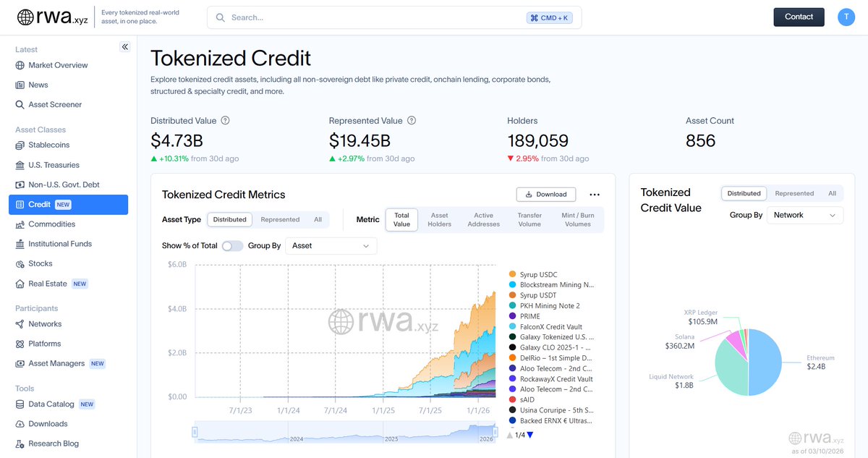Collapse the sidebar with double-chevron icon
Image resolution: width=868 pixels, height=458 pixels.
pyautogui.click(x=125, y=47)
